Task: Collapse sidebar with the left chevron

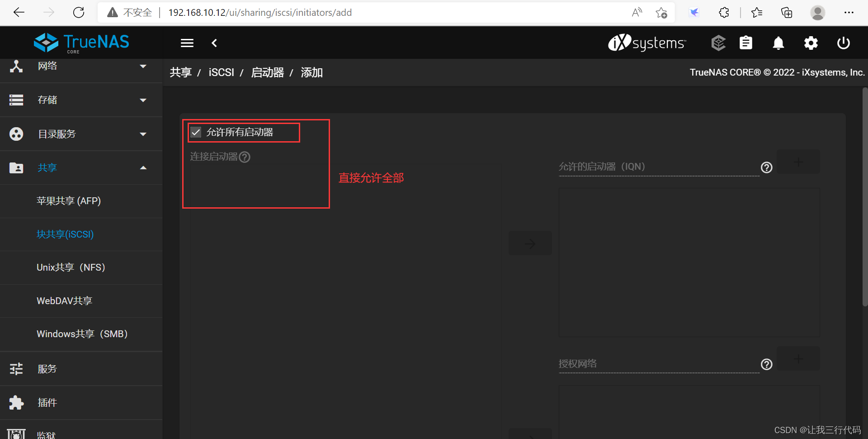Action: 214,43
